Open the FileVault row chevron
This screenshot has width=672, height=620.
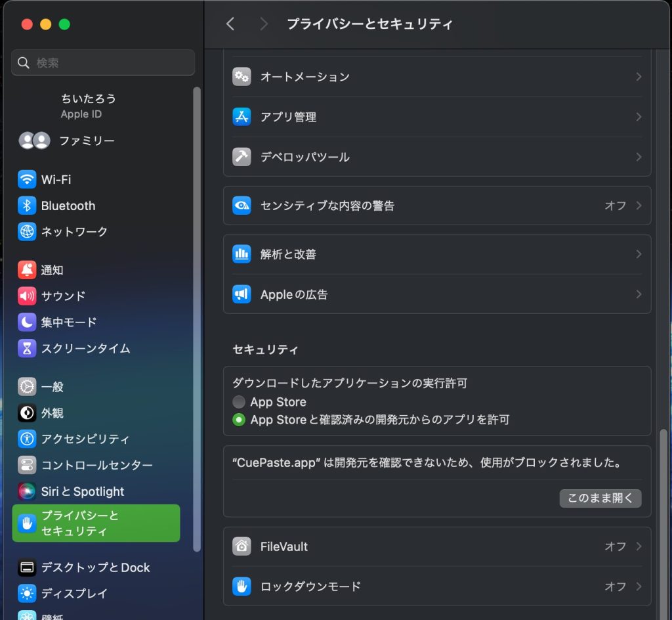639,546
